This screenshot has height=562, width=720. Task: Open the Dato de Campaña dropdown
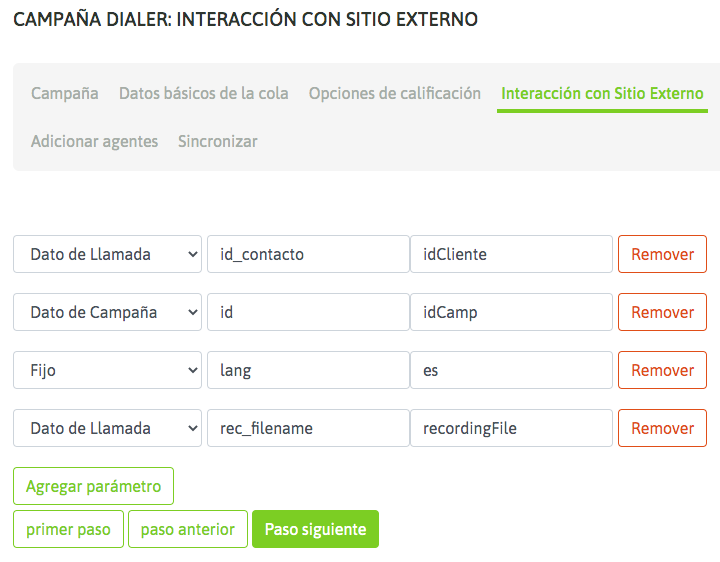[108, 312]
